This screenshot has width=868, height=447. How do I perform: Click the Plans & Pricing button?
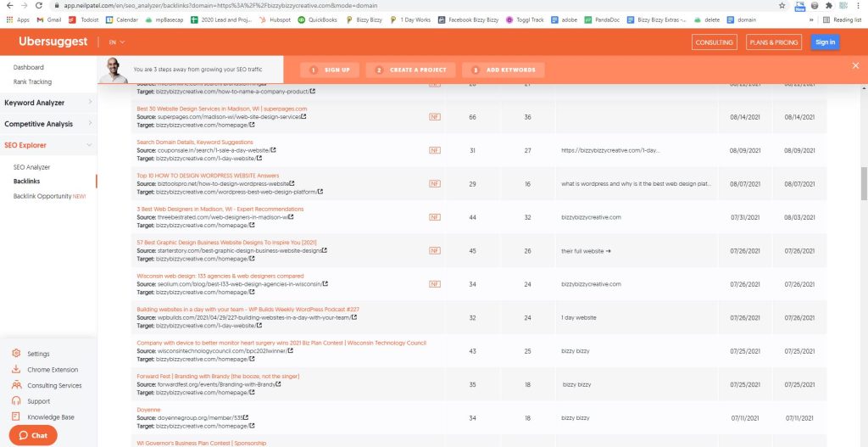pyautogui.click(x=773, y=42)
